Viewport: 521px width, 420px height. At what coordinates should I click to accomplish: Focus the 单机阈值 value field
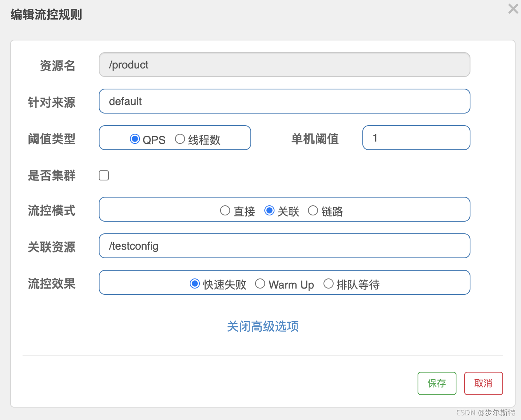[416, 138]
